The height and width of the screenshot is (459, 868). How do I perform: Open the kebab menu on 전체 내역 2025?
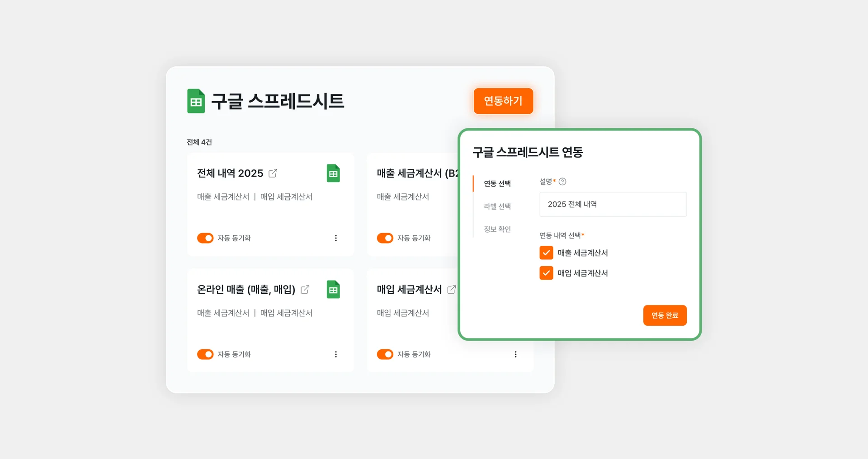(x=336, y=238)
